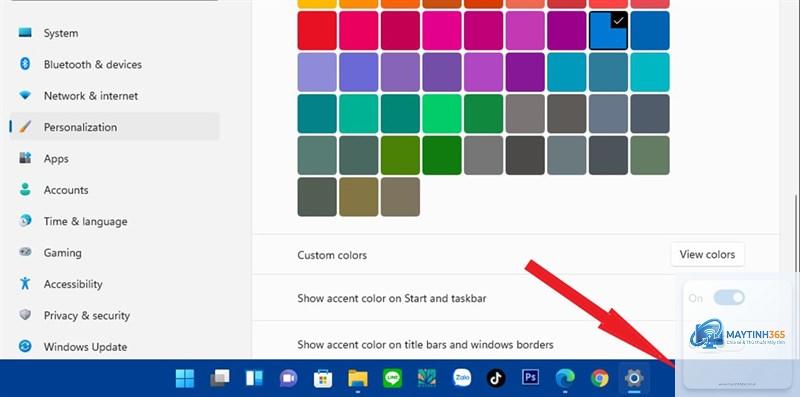Click 'Show accent color on Start and taskbar' text
This screenshot has height=397, width=800.
392,298
